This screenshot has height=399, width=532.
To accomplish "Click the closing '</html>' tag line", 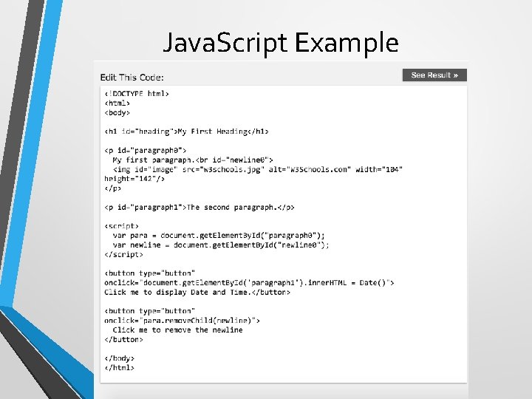I will pyautogui.click(x=120, y=368).
